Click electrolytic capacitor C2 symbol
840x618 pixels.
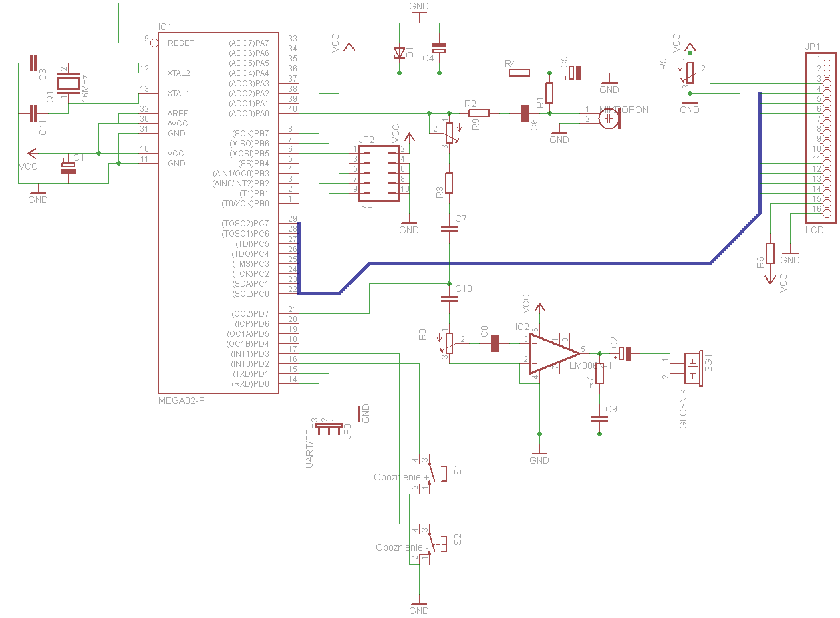(x=624, y=353)
